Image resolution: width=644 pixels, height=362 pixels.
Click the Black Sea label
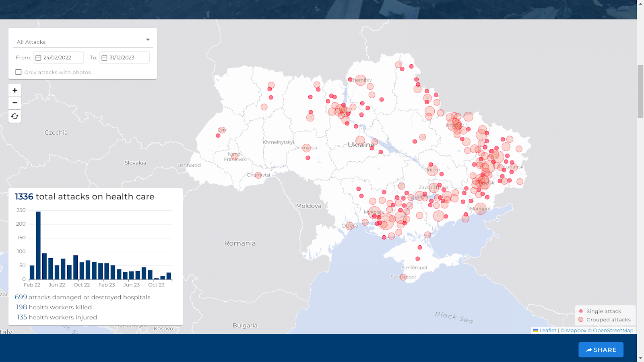[x=454, y=317]
